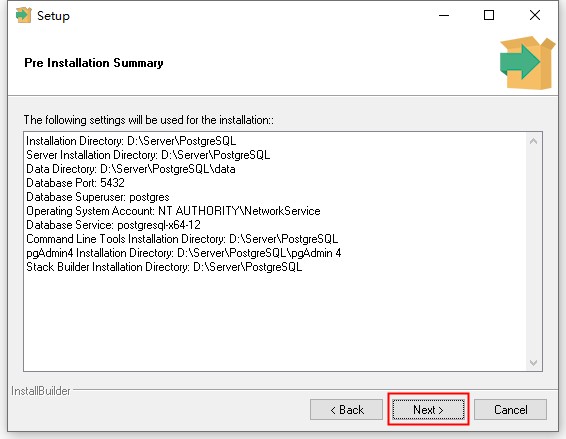This screenshot has height=439, width=566.
Task: Click the Operating System Account line
Action: tap(173, 211)
